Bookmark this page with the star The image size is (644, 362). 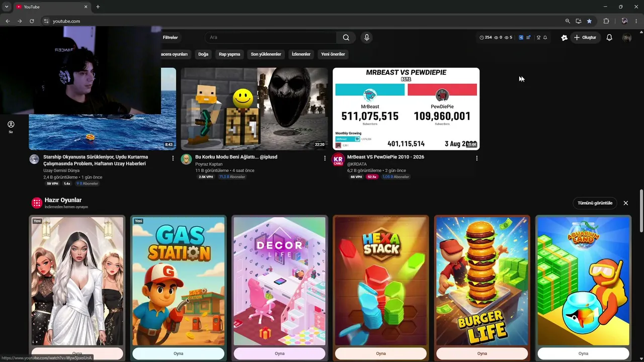click(589, 21)
